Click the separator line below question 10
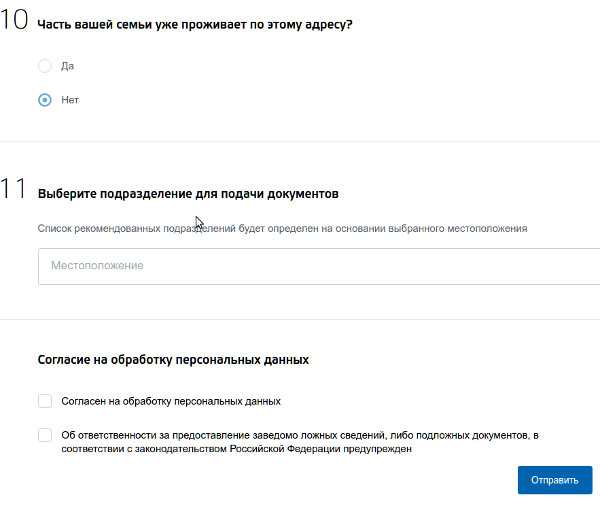The width and height of the screenshot is (600, 510). (300, 142)
